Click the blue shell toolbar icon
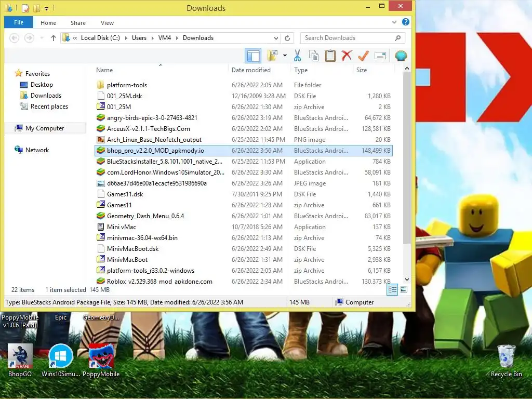Viewport: 532px width, 399px height. [401, 56]
